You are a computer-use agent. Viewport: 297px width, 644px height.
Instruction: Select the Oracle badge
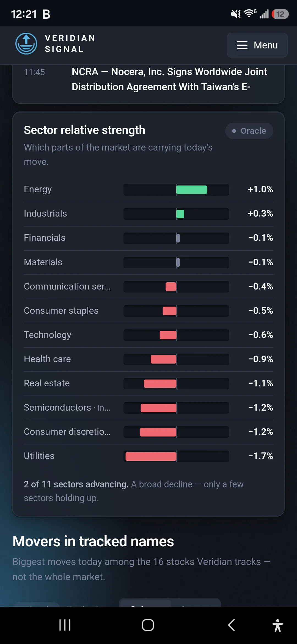click(249, 131)
